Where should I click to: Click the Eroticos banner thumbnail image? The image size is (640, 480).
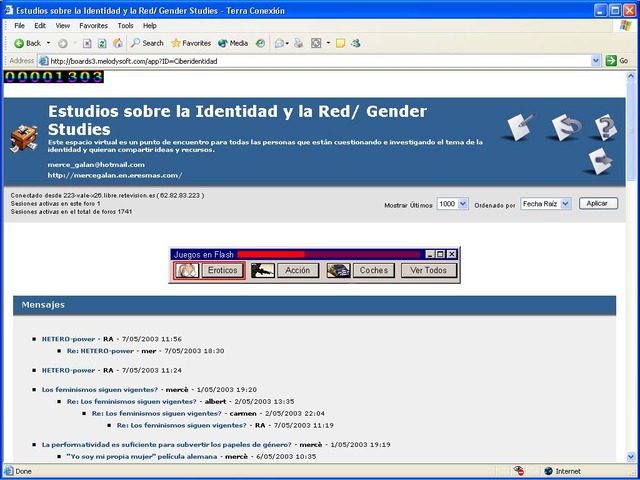pos(187,270)
